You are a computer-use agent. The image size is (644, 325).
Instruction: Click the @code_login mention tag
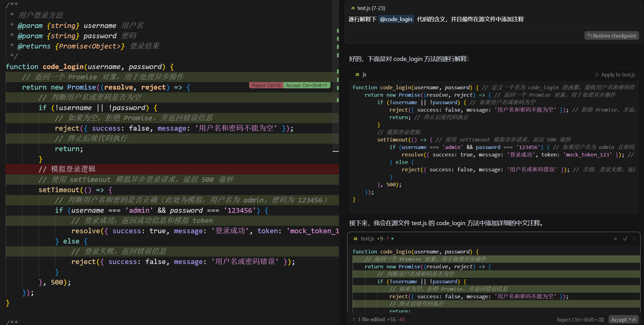click(x=396, y=19)
